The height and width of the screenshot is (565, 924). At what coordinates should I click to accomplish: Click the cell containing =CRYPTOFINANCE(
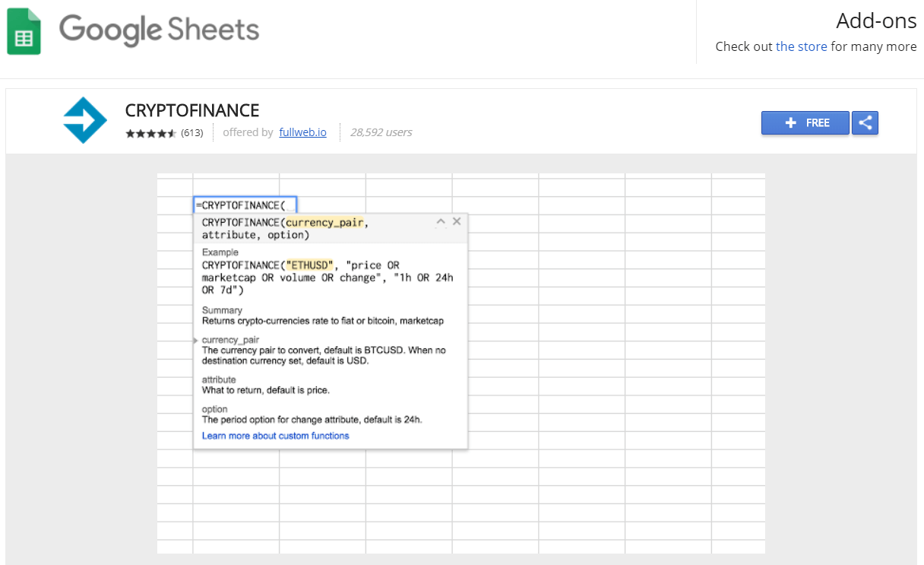click(245, 205)
